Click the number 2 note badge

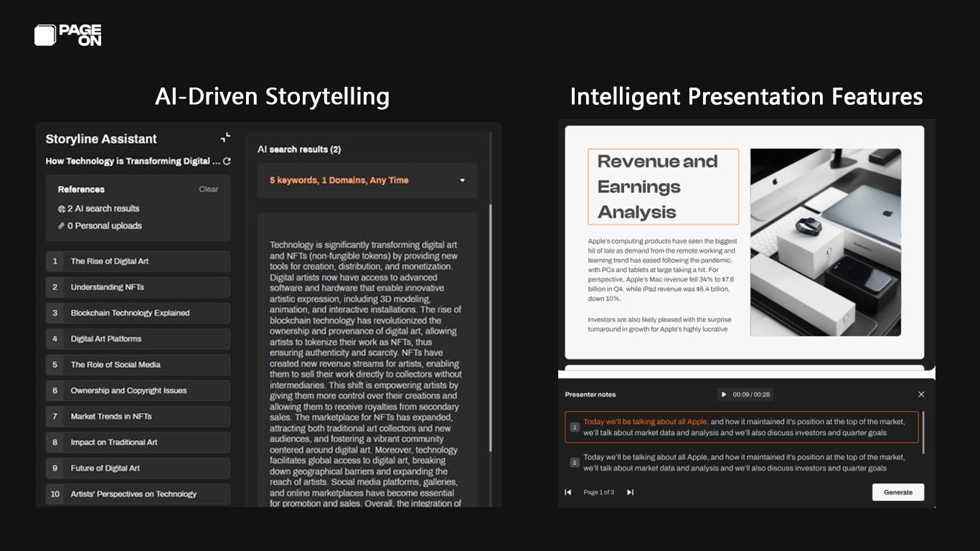coord(574,463)
